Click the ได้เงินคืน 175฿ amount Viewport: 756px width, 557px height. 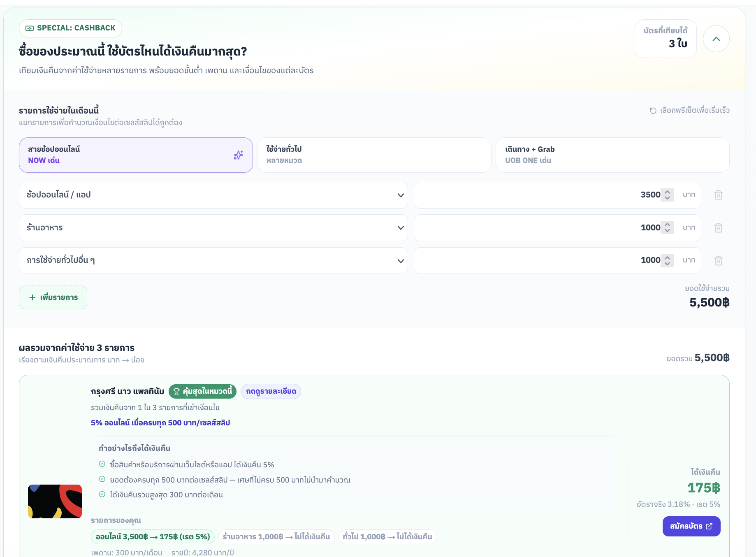pos(704,488)
